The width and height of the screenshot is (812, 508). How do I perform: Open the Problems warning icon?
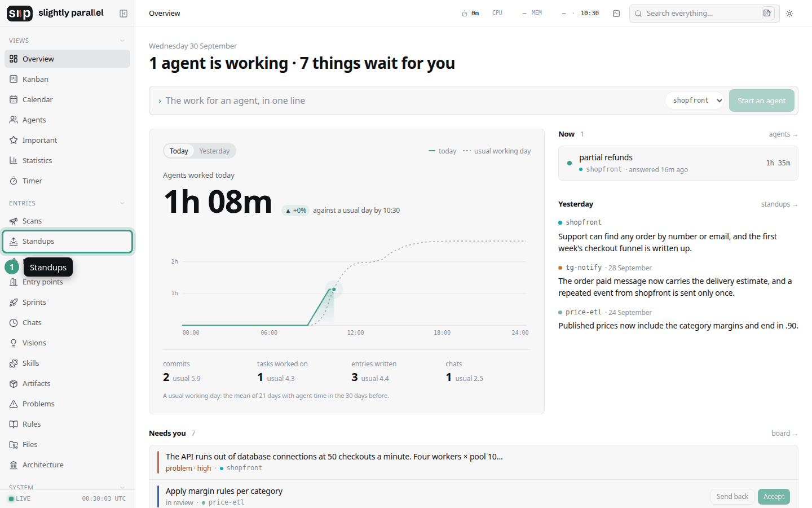tap(14, 404)
